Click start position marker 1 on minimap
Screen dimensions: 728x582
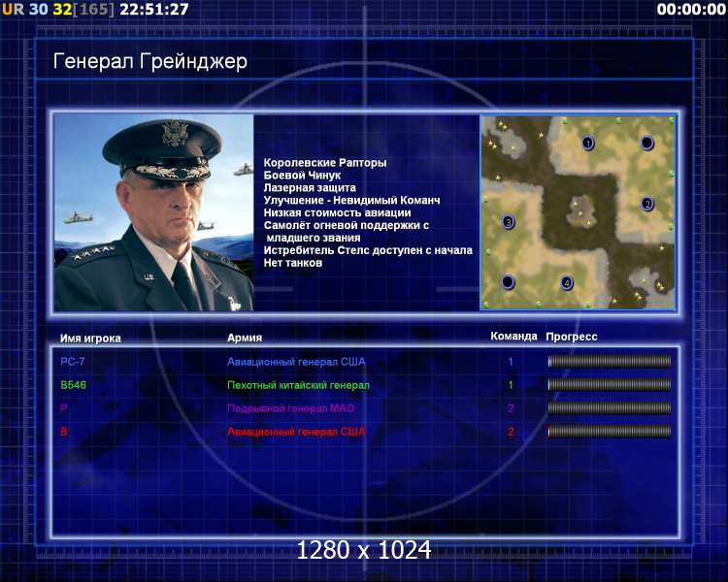pos(588,143)
